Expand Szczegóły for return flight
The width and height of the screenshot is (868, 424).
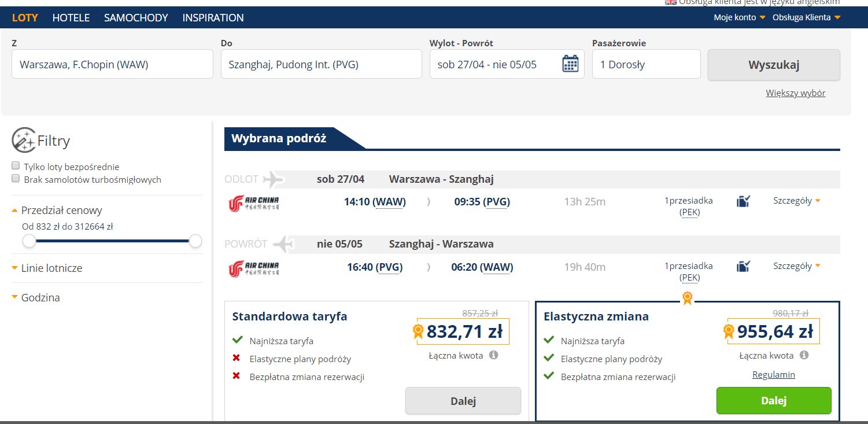[797, 266]
